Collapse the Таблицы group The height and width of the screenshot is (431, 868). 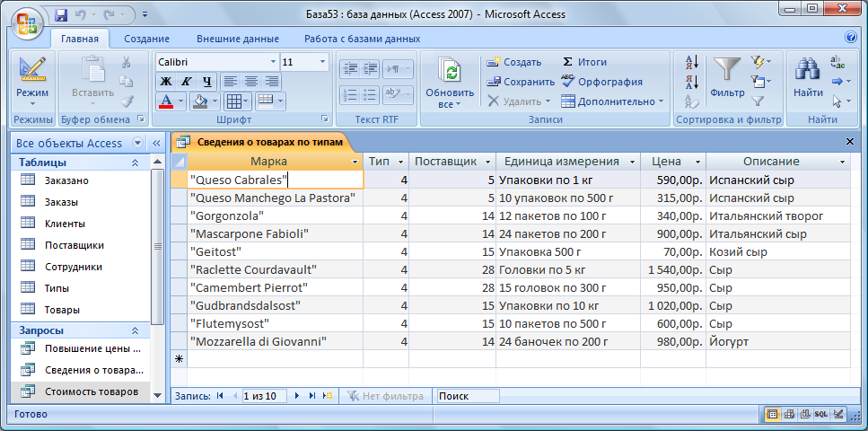click(135, 163)
